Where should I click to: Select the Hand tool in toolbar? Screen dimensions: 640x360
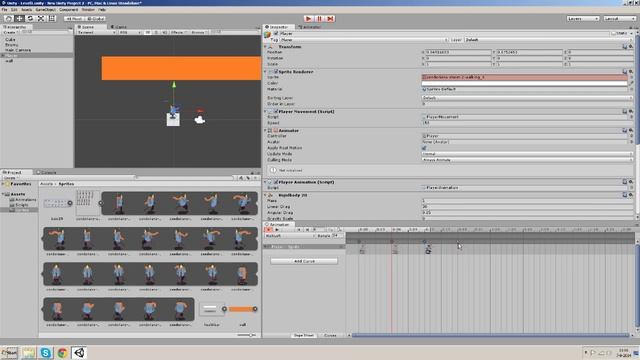tap(9, 19)
